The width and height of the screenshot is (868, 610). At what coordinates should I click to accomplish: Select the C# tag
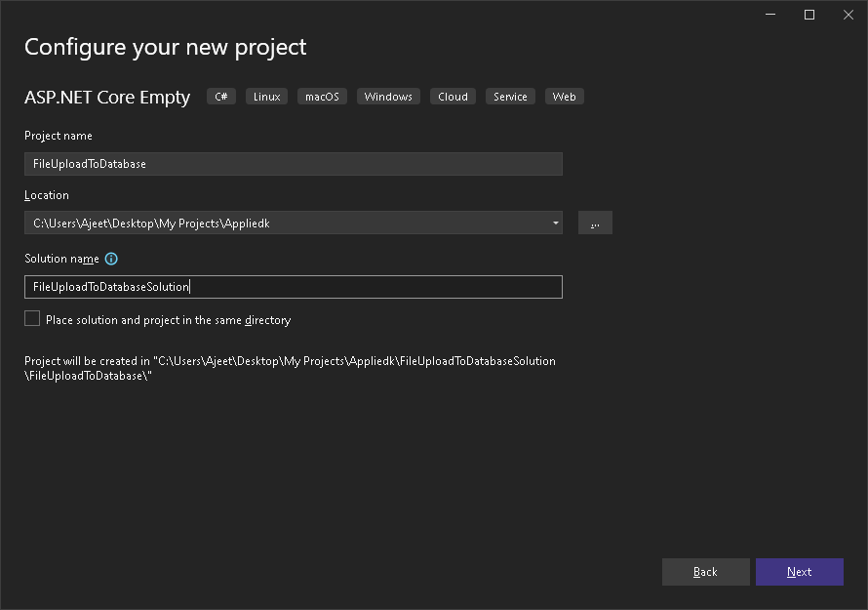point(221,97)
